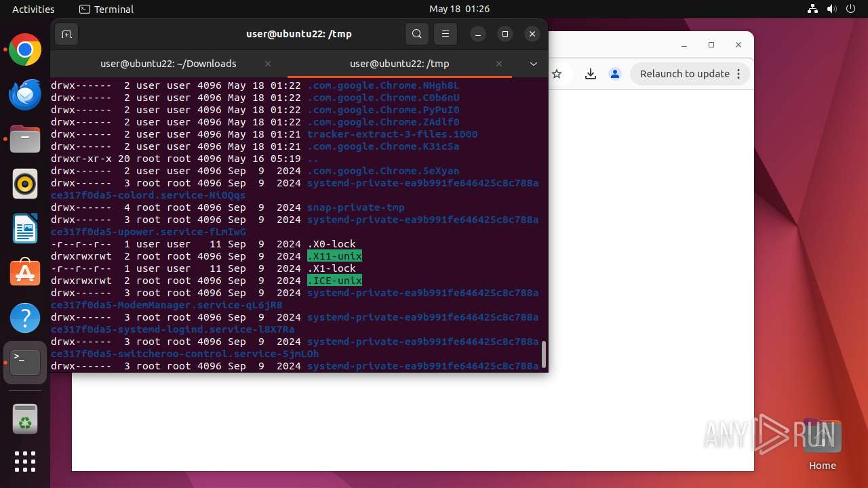Screen dimensions: 868x488
Task: Open Chrome profile avatar
Action: pyautogui.click(x=615, y=74)
